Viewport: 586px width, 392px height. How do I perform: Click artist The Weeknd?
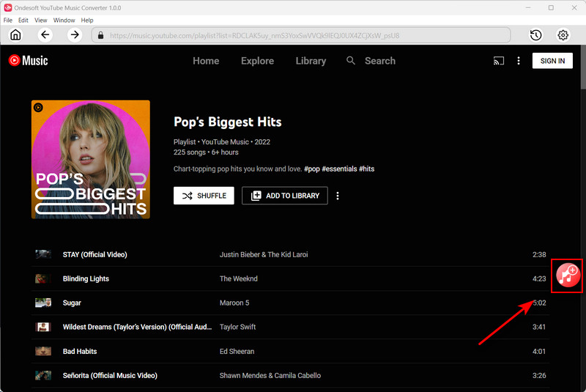click(x=239, y=278)
